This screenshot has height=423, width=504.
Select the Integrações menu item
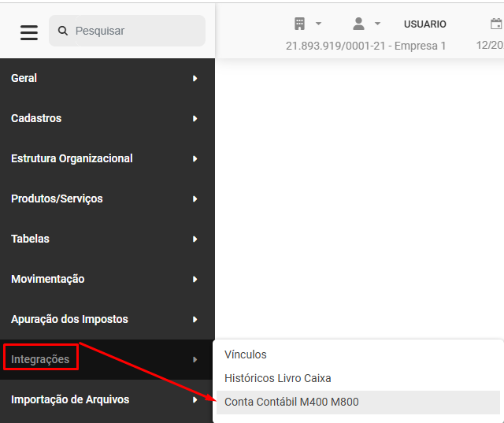coord(40,359)
